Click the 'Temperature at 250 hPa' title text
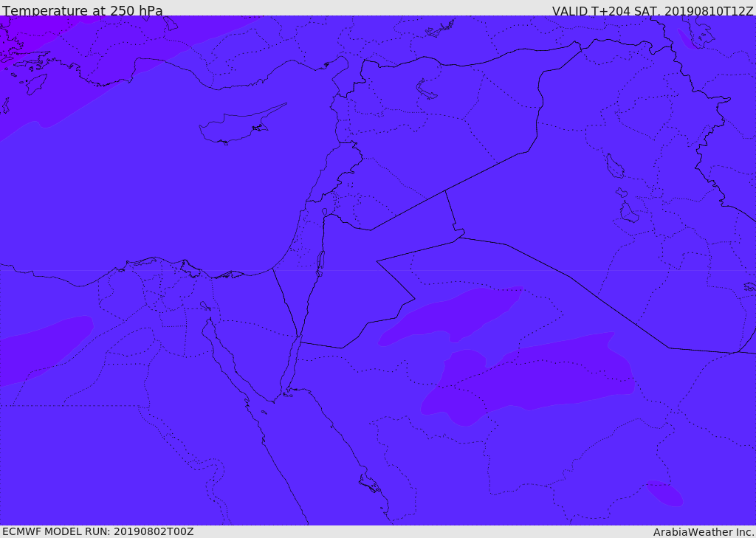 click(83, 10)
